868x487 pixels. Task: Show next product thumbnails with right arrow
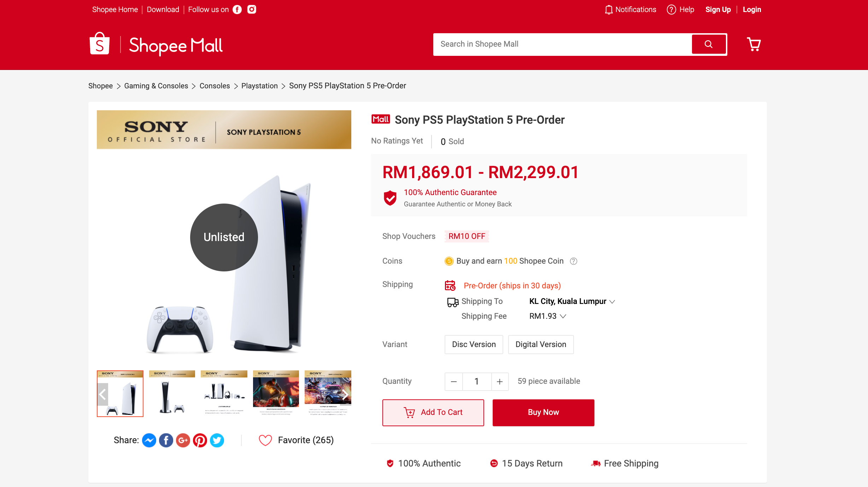tap(345, 394)
